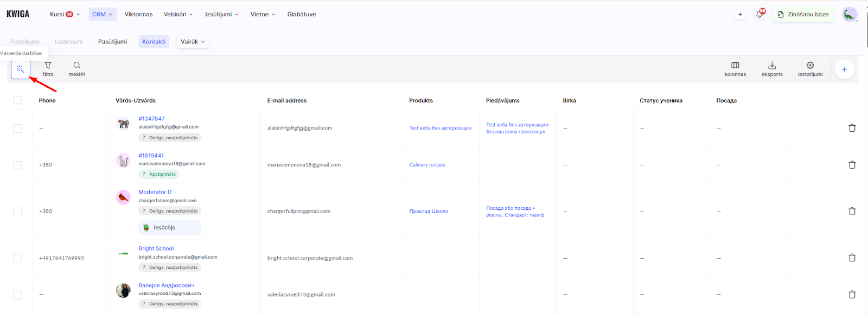Open the notifications bell
This screenshot has height=315, width=868.
759,15
